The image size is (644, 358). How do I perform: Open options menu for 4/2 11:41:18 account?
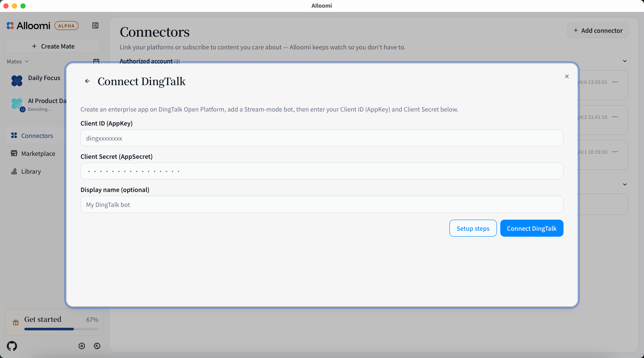click(x=615, y=117)
